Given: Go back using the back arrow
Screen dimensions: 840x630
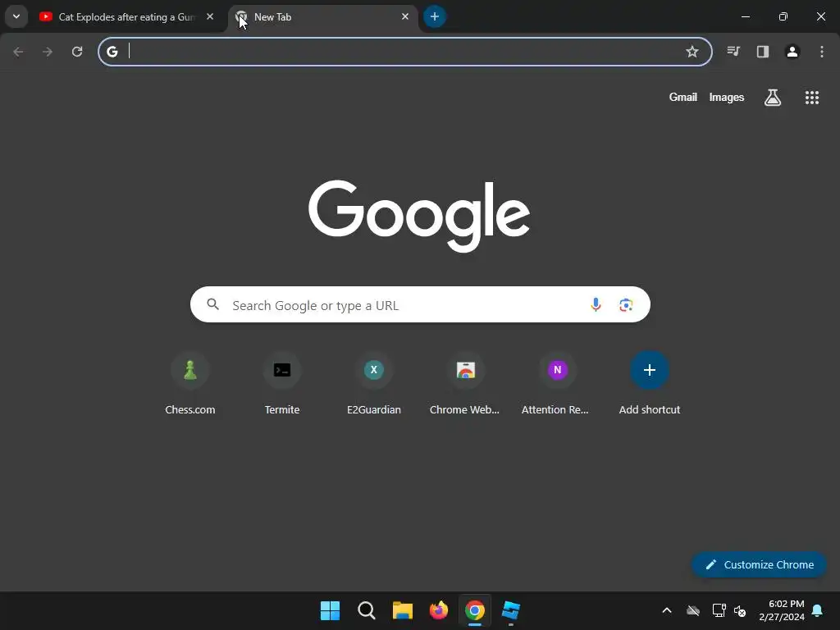Looking at the screenshot, I should click(x=18, y=52).
